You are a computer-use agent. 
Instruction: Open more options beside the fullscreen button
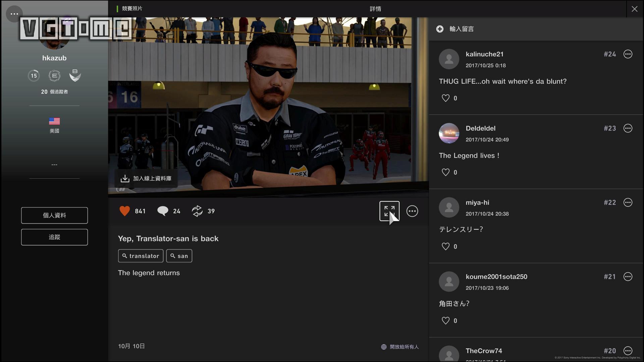412,211
